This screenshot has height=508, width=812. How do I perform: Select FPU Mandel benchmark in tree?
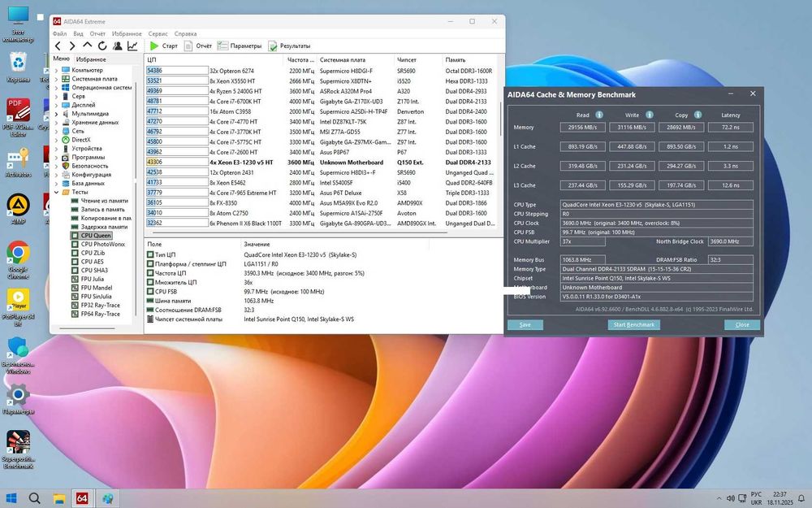pos(92,288)
